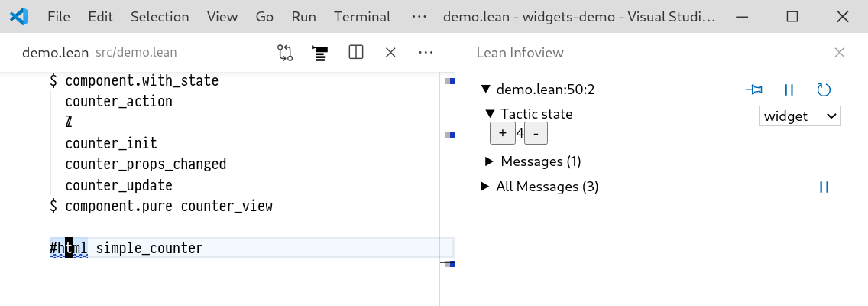
Task: Open the Selection menu
Action: (160, 17)
